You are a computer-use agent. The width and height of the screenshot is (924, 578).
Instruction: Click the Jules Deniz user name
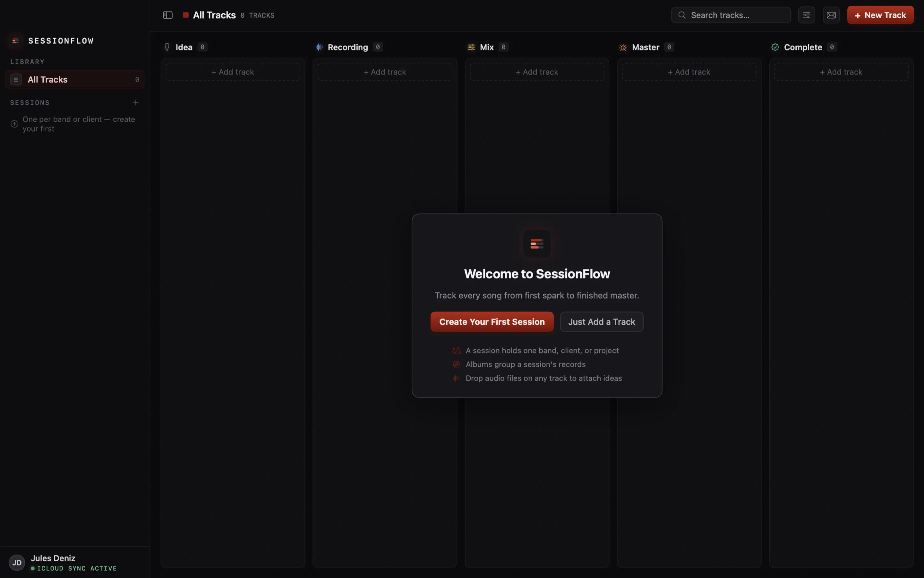tap(53, 558)
